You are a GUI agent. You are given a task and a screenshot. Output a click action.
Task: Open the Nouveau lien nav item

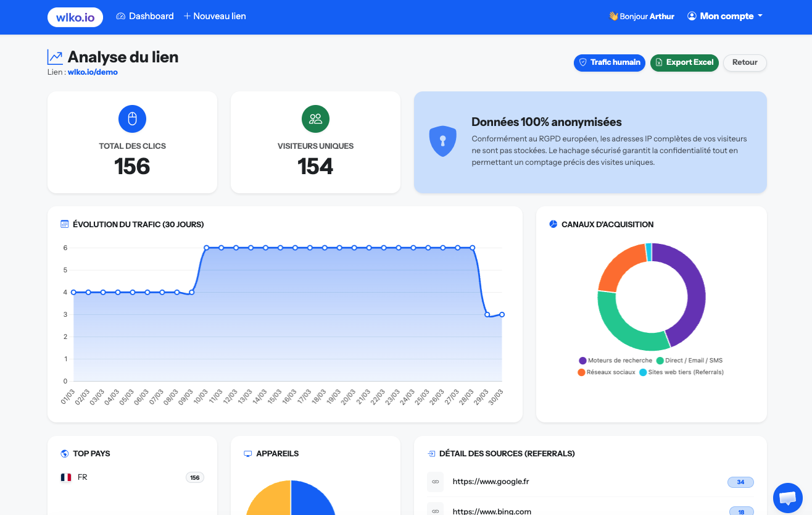(x=215, y=16)
